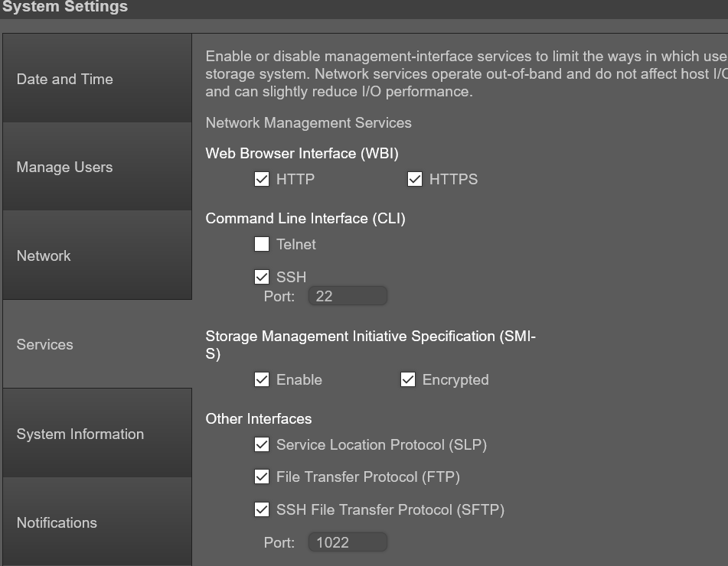
Task: Open the Network settings tab
Action: coord(97,255)
